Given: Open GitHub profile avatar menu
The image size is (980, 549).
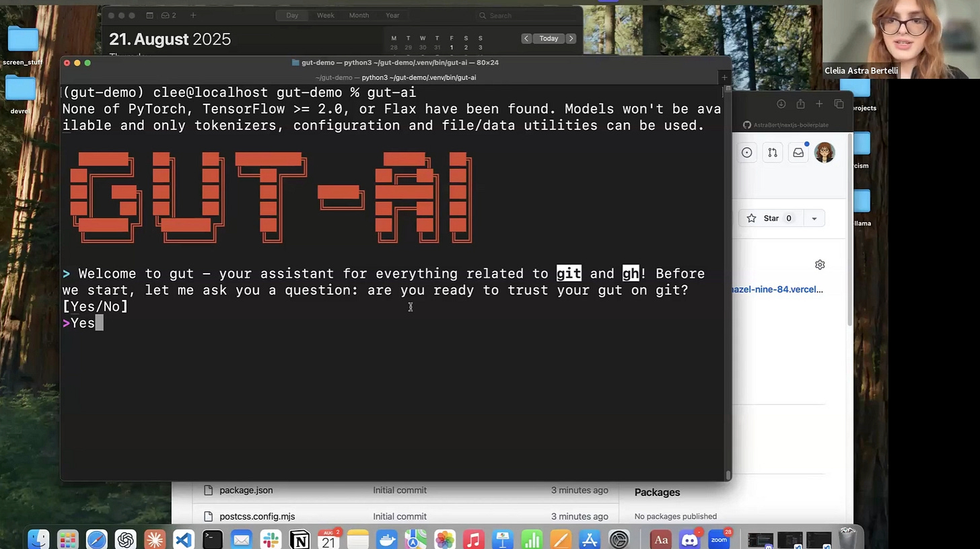Looking at the screenshot, I should (x=825, y=153).
